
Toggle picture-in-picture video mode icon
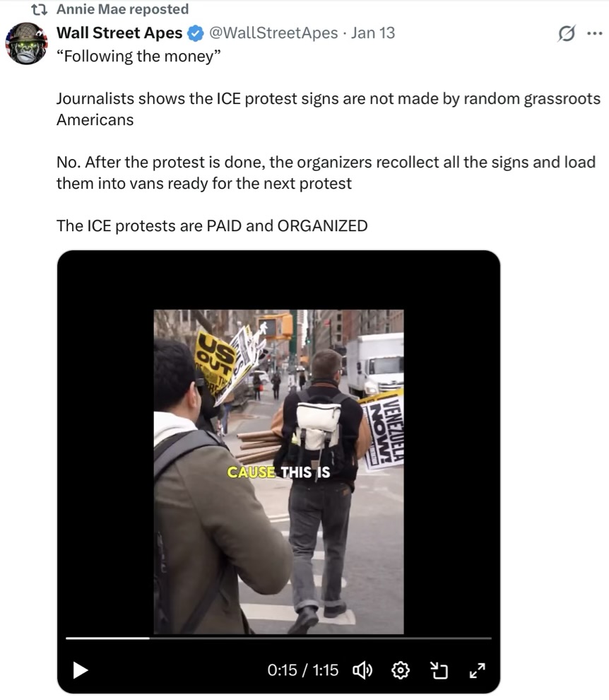click(x=439, y=670)
